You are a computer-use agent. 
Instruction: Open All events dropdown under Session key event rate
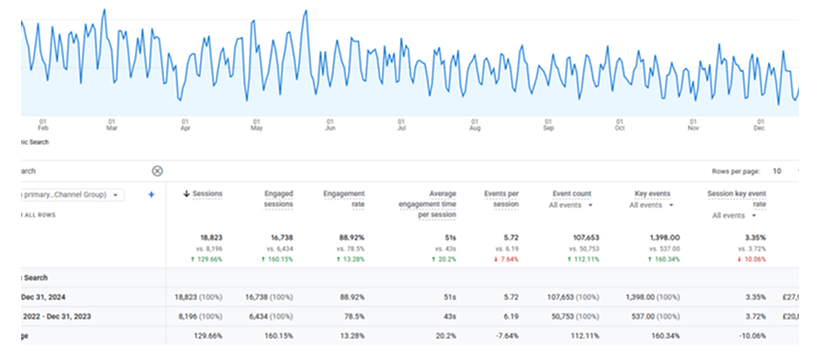tap(734, 216)
